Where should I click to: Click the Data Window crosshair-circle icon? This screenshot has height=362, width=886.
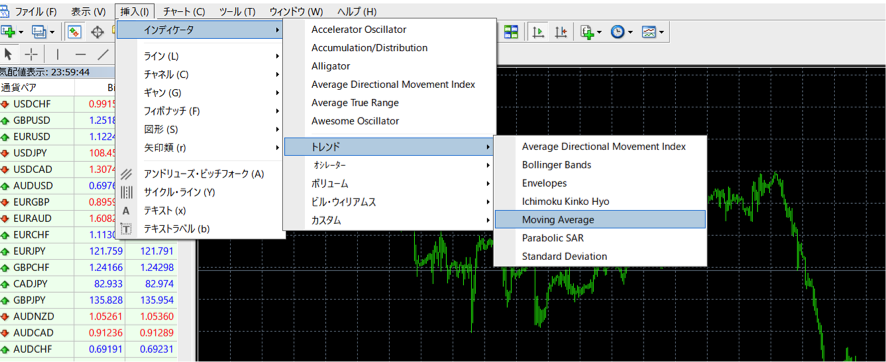click(98, 32)
